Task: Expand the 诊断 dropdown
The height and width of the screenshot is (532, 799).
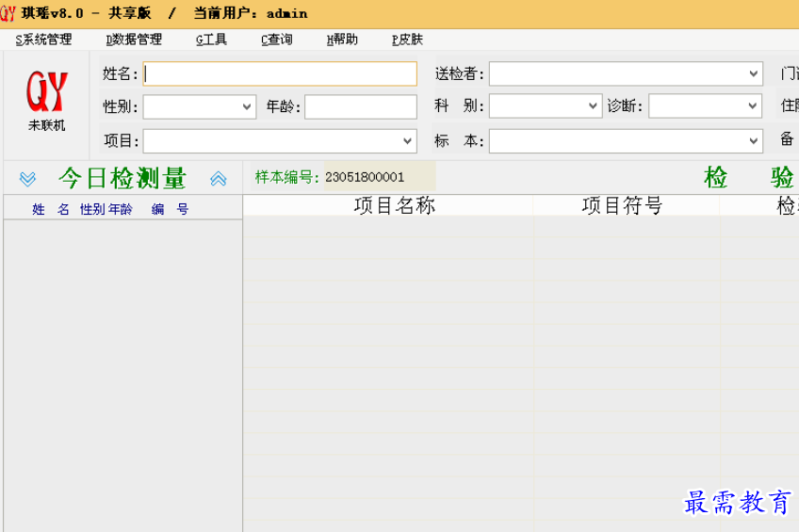Action: (x=752, y=107)
